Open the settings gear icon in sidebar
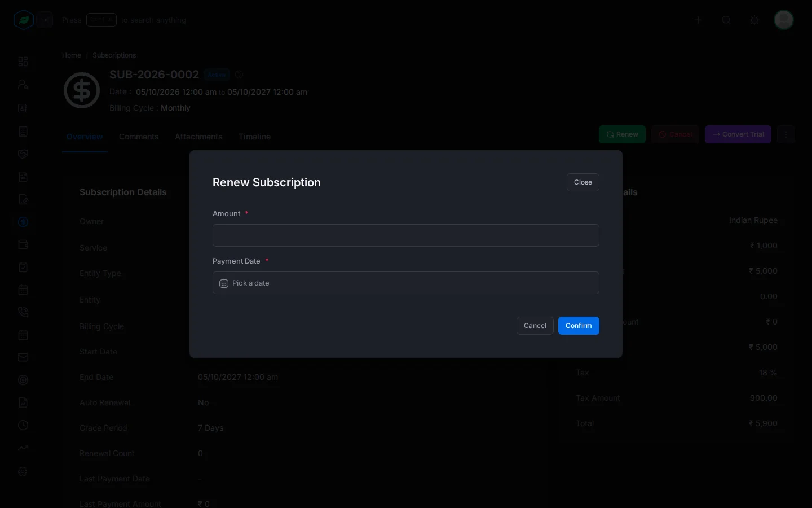Screen dimensions: 812x508 [x=23, y=472]
